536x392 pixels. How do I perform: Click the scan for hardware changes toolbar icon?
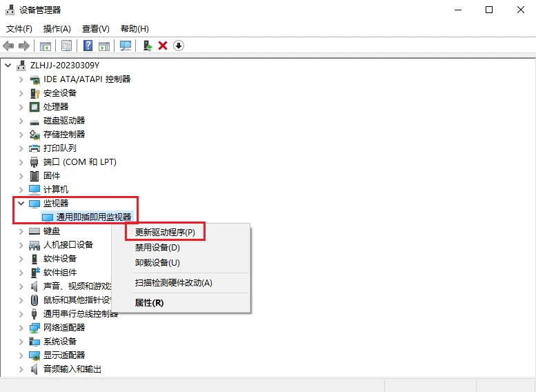point(126,46)
